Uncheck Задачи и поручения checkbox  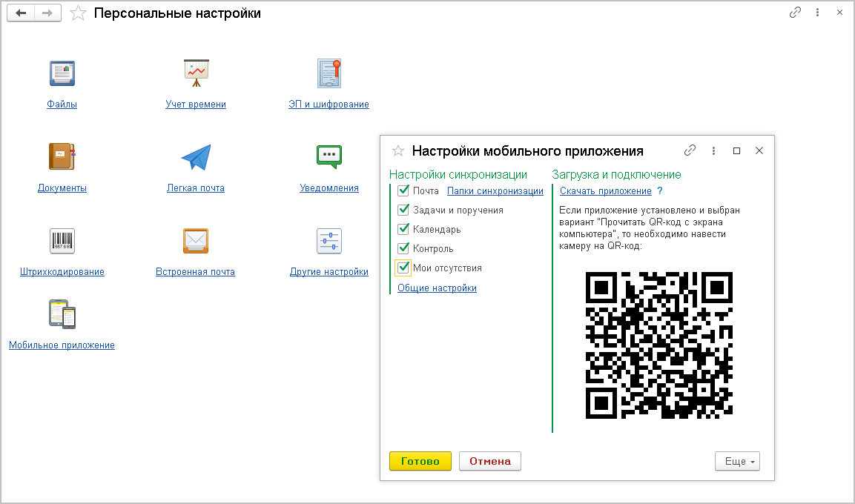coord(403,210)
